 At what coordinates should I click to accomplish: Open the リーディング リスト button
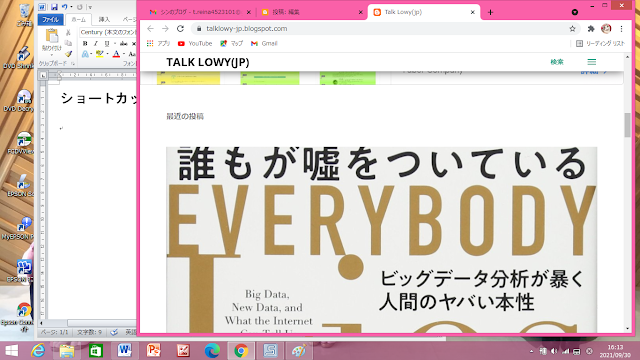[600, 43]
